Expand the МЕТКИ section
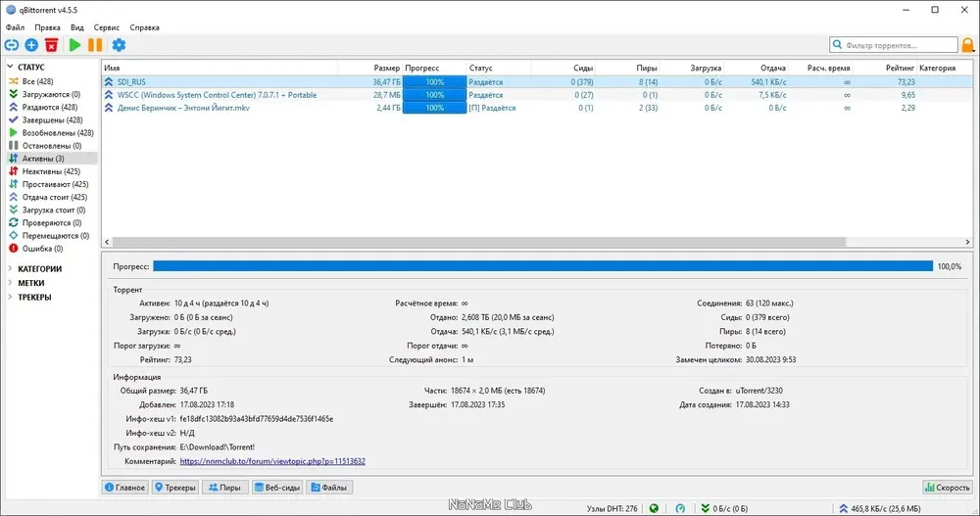This screenshot has width=980, height=516. [10, 283]
